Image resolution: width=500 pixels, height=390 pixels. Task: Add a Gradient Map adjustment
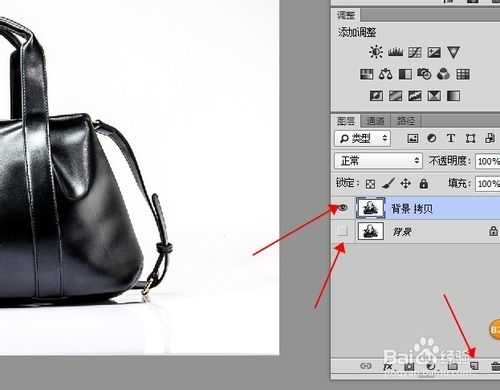pos(453,96)
